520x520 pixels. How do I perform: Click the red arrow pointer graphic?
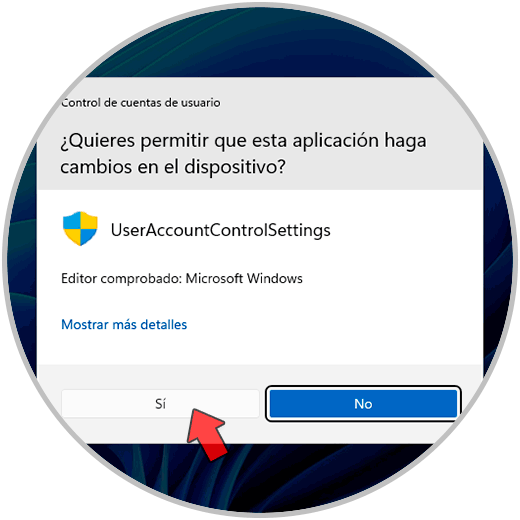pyautogui.click(x=206, y=435)
